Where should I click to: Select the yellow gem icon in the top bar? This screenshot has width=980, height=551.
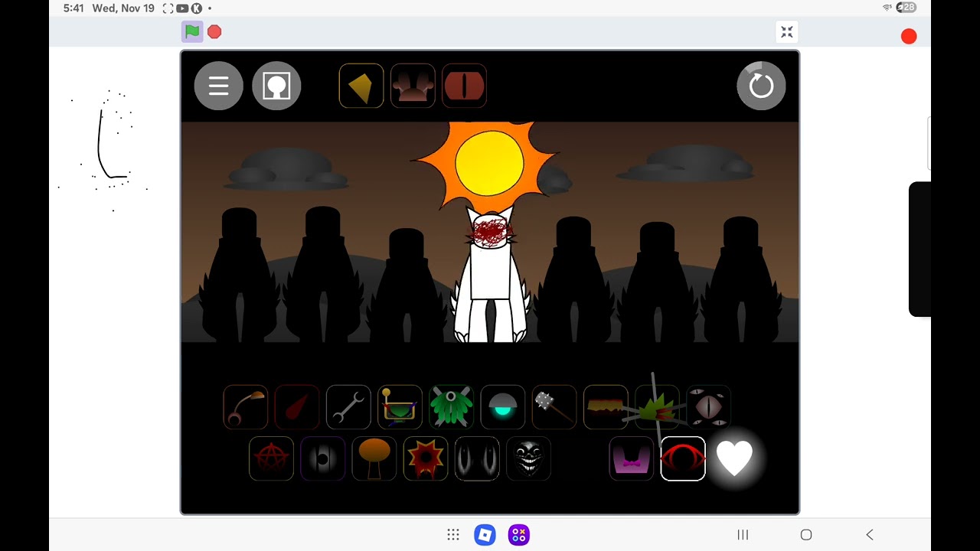point(361,86)
